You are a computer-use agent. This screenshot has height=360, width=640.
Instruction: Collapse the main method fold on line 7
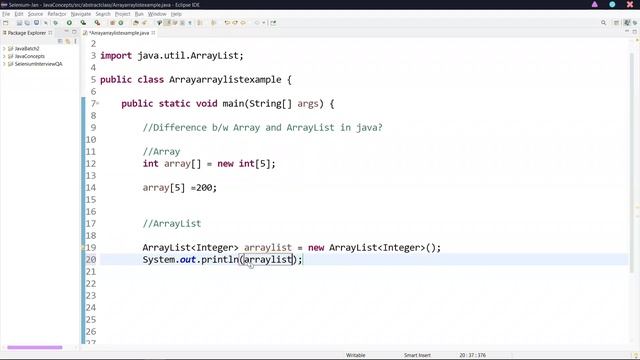(x=98, y=104)
